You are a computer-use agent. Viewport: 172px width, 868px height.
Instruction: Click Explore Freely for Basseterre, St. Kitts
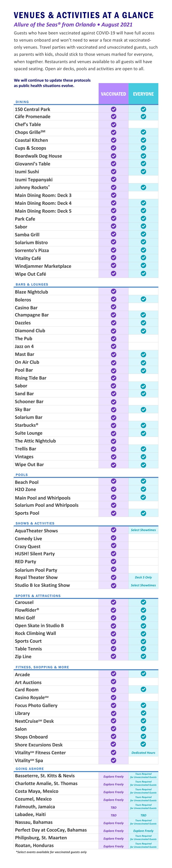pyautogui.click(x=114, y=777)
